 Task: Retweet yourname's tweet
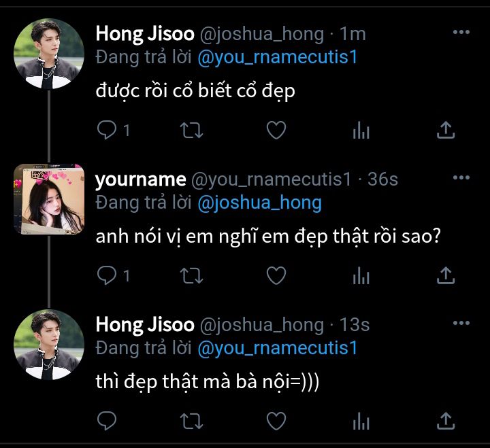(191, 275)
